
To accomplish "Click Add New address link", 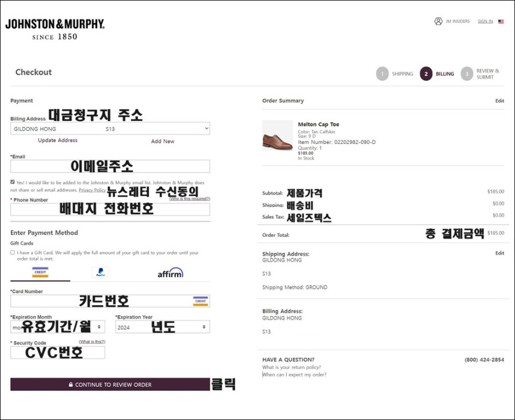I will pyautogui.click(x=163, y=142).
